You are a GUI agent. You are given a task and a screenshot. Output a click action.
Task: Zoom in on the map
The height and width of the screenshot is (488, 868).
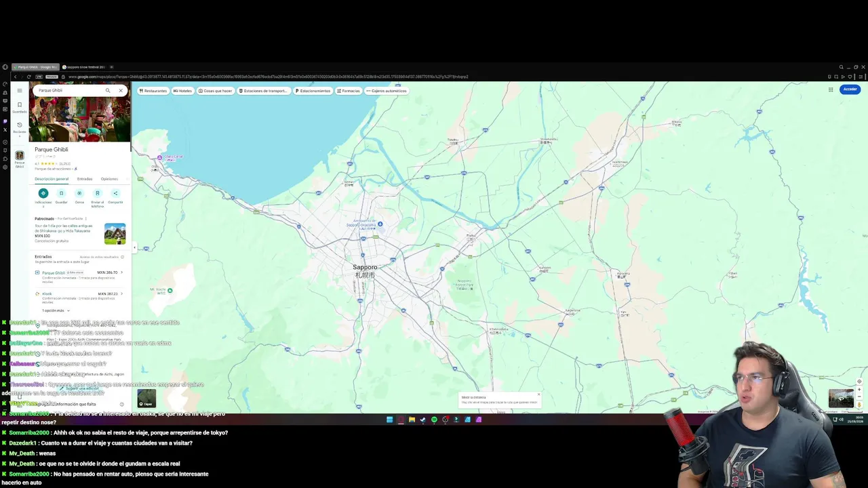pyautogui.click(x=859, y=390)
